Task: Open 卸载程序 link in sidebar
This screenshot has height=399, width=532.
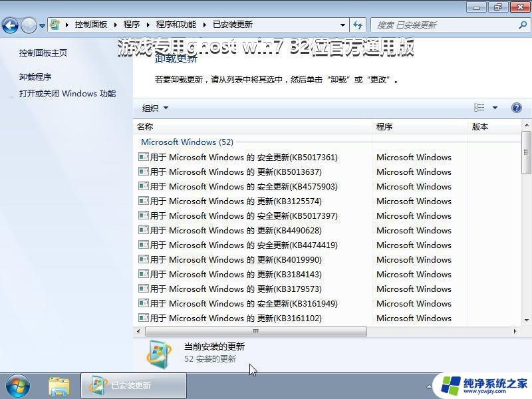Action: (35, 76)
